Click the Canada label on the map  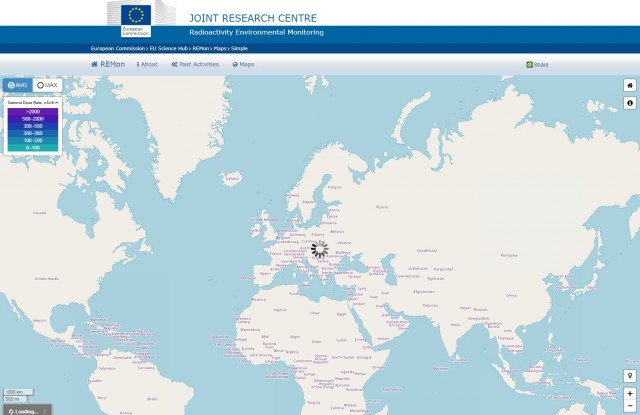(x=40, y=213)
